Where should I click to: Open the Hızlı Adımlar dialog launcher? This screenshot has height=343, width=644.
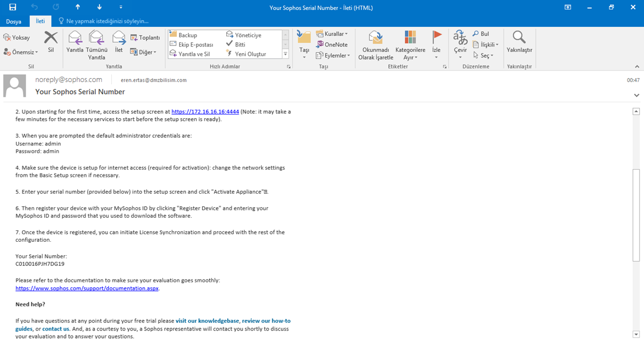tap(289, 67)
